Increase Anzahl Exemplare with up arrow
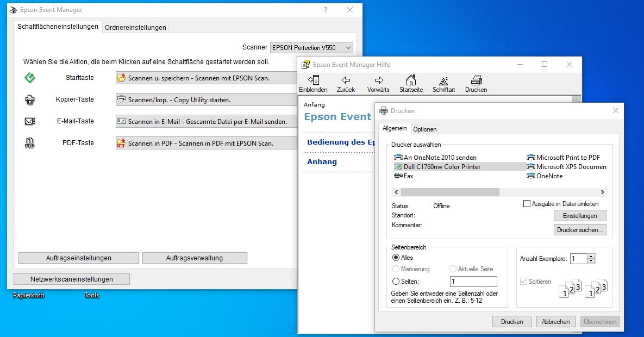 (x=591, y=256)
